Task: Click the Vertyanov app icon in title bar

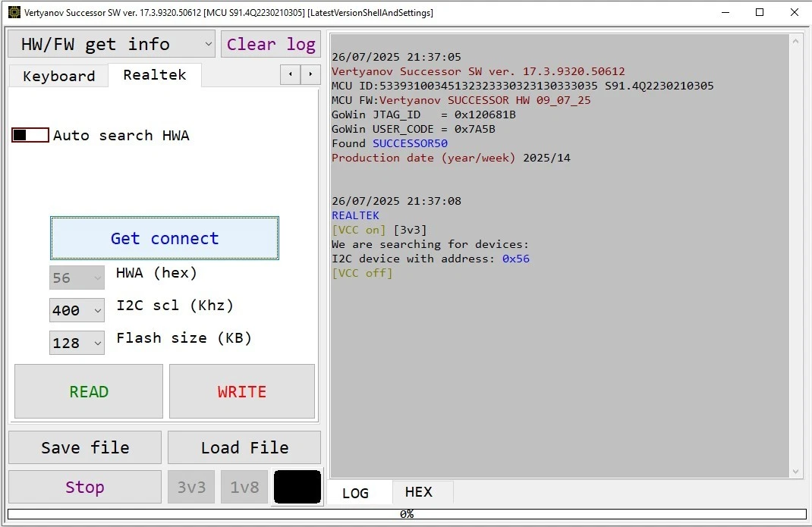Action: pos(14,12)
